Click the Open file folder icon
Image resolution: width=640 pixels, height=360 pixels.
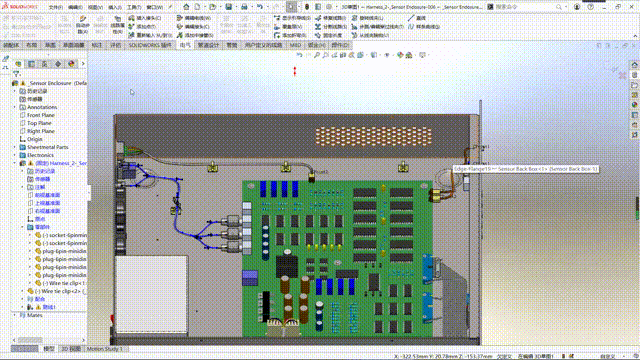[x=212, y=7]
